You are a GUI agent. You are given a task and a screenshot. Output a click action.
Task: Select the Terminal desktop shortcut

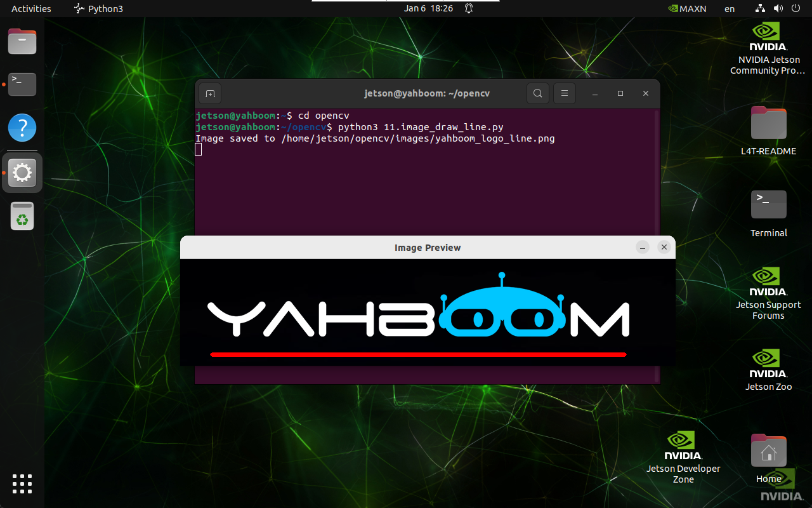[768, 213]
